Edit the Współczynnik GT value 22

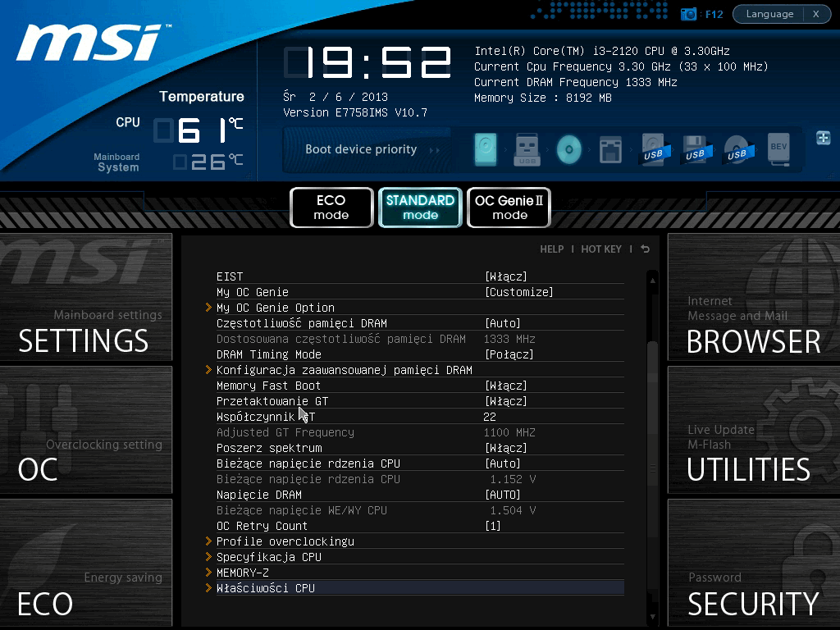pos(490,417)
